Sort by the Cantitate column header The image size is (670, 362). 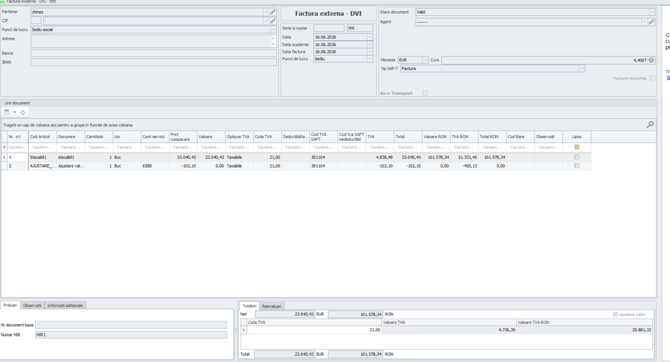click(x=99, y=137)
